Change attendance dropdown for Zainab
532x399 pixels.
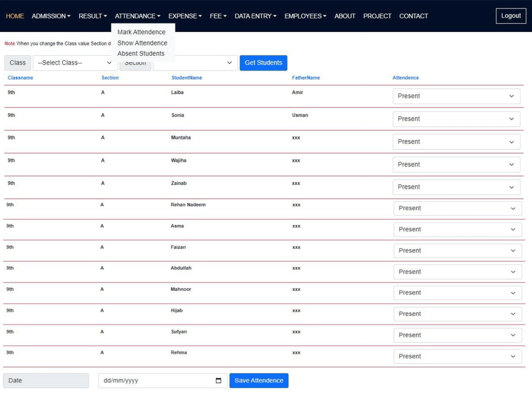(x=456, y=187)
